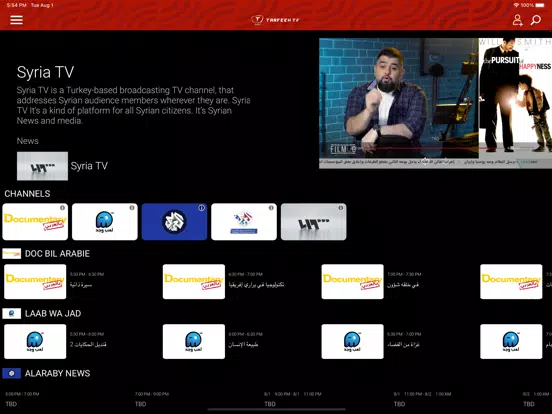Select the Documentary channel card
Viewport: 552px width, 414px height.
(x=35, y=222)
